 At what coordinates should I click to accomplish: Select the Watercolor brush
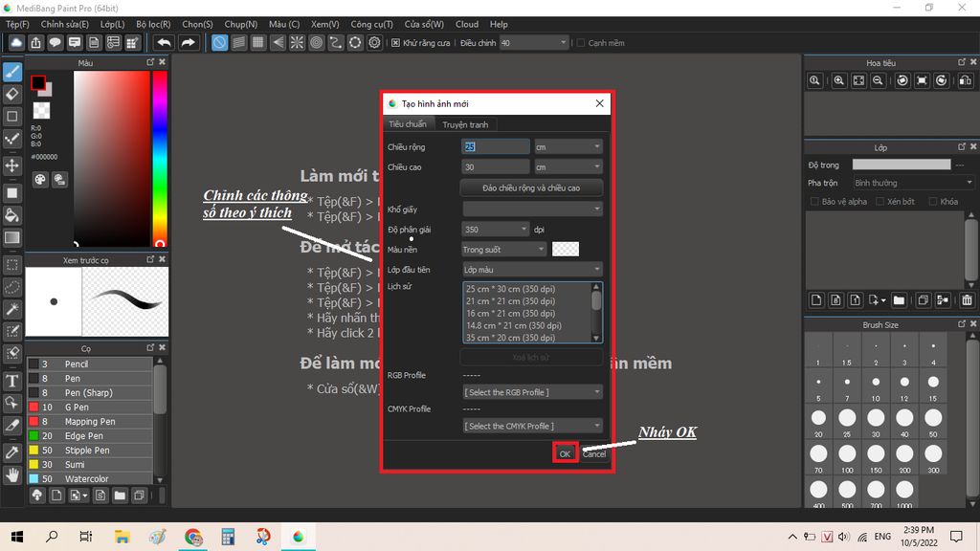tap(90, 478)
